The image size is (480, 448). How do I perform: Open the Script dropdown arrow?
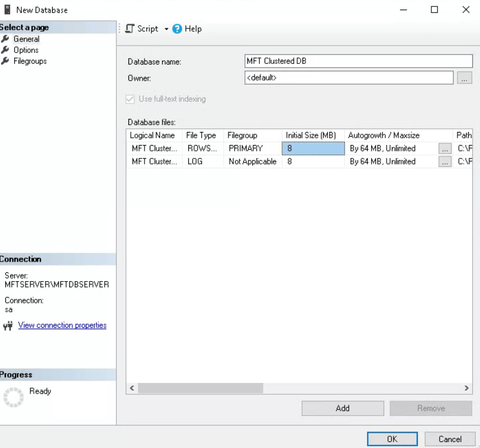click(166, 29)
